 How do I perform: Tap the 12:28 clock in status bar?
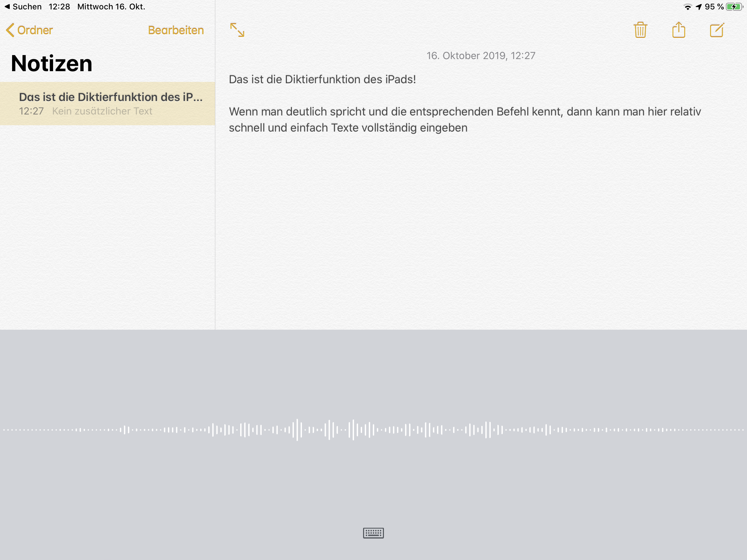point(59,7)
